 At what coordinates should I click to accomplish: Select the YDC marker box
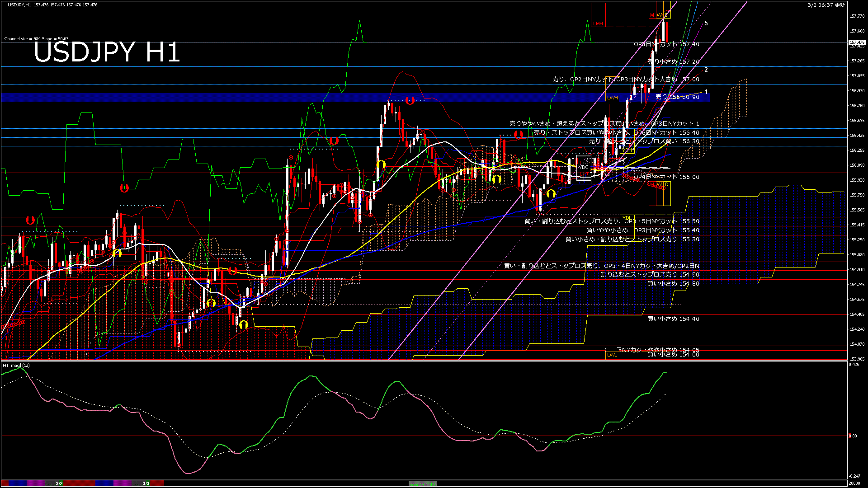[x=584, y=167]
